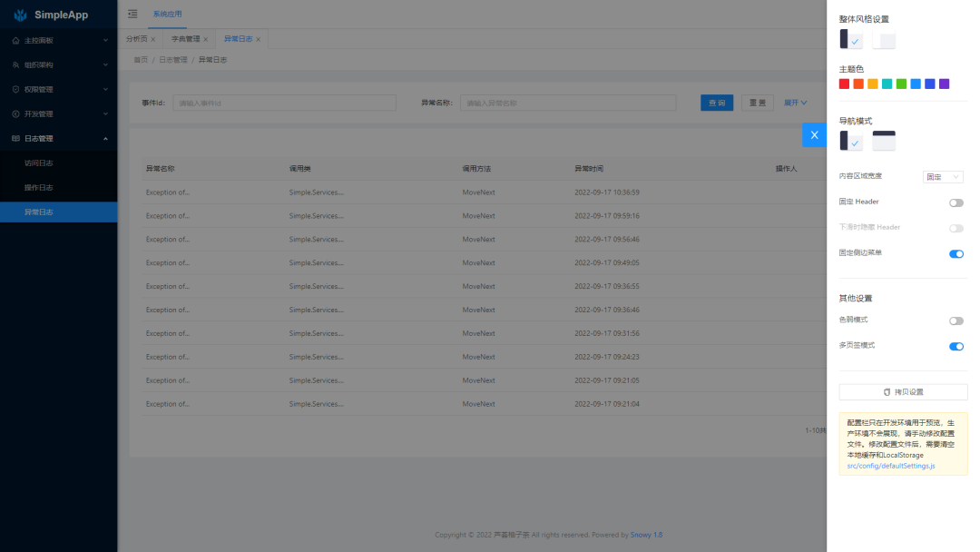Click the SimpleApp logo icon
The height and width of the screenshot is (552, 980).
20,15
